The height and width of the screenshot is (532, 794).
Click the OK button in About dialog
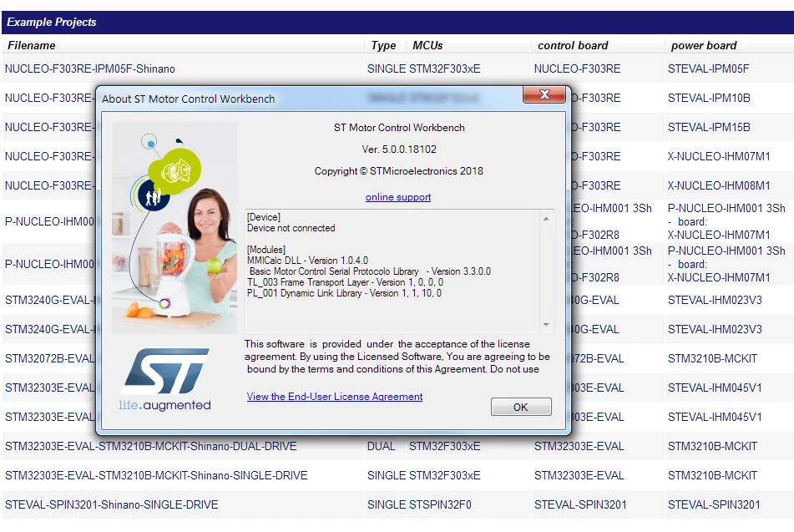[521, 407]
